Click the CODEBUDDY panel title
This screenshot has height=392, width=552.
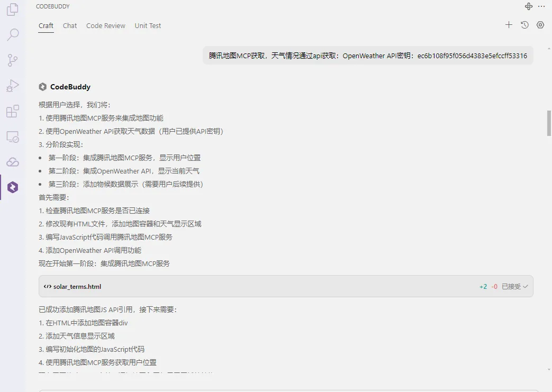[x=53, y=6]
